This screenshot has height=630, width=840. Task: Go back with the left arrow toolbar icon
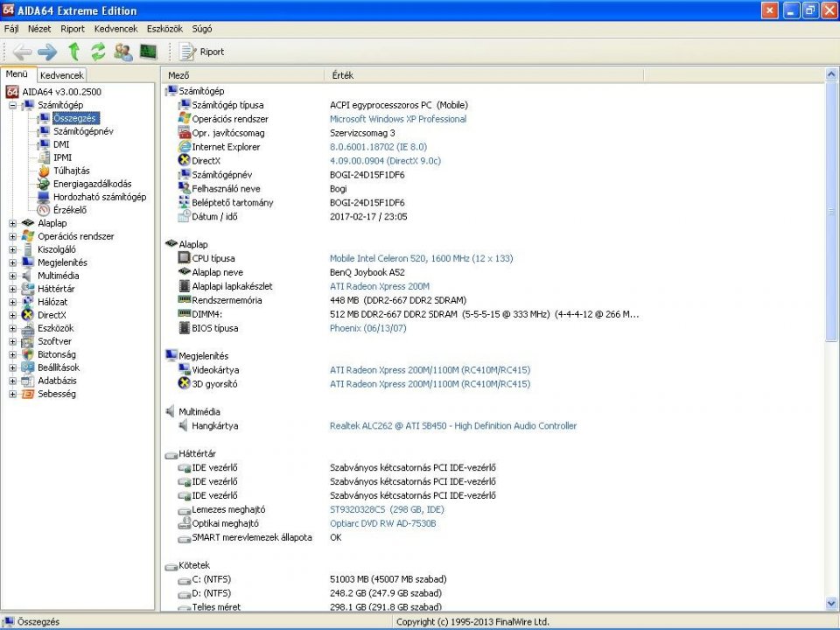[23, 52]
